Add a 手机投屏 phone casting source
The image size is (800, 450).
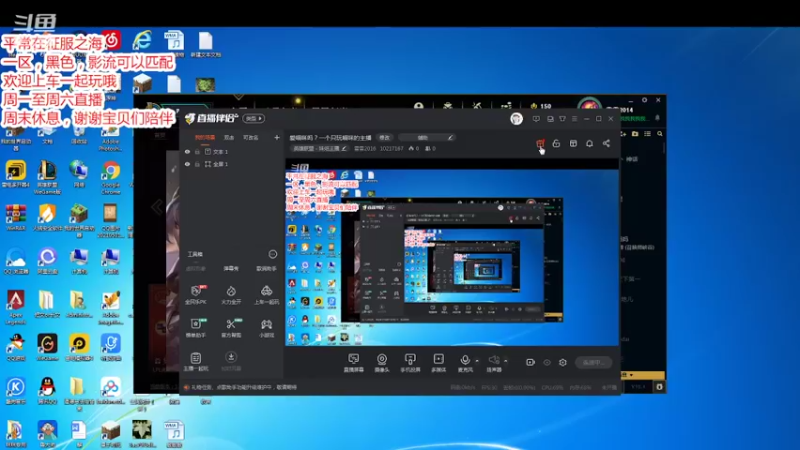point(410,363)
